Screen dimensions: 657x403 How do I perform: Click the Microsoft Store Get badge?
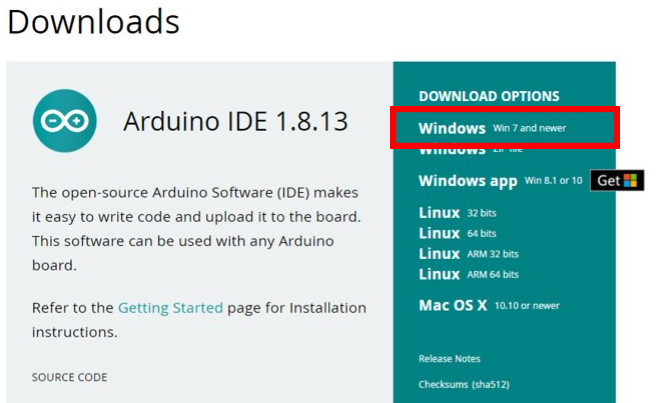click(x=617, y=181)
